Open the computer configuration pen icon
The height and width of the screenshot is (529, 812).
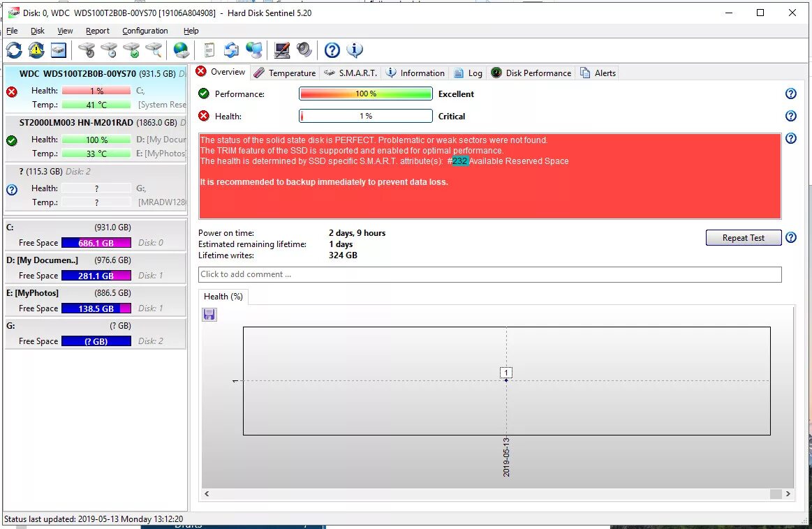[281, 50]
